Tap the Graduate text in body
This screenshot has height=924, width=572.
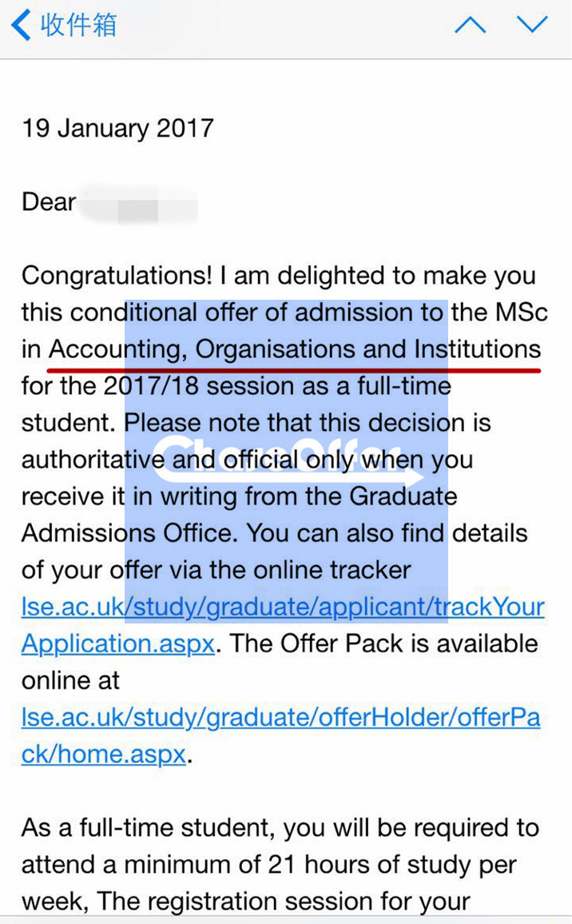pos(403,496)
